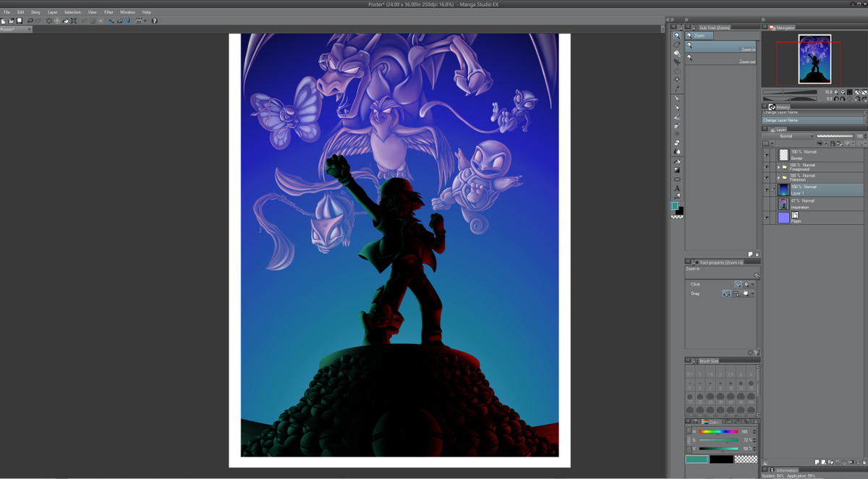
Task: Create a new raster layer icon in Layer panel
Action: point(817,462)
